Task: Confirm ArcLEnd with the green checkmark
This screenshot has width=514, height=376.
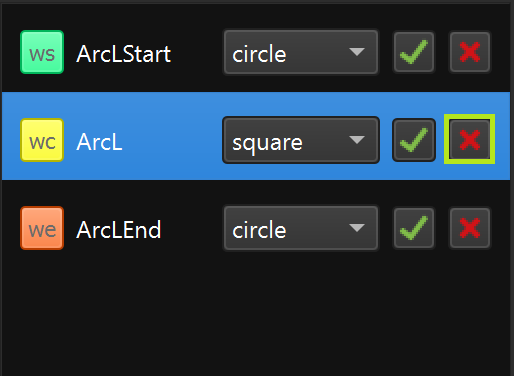Action: click(414, 228)
